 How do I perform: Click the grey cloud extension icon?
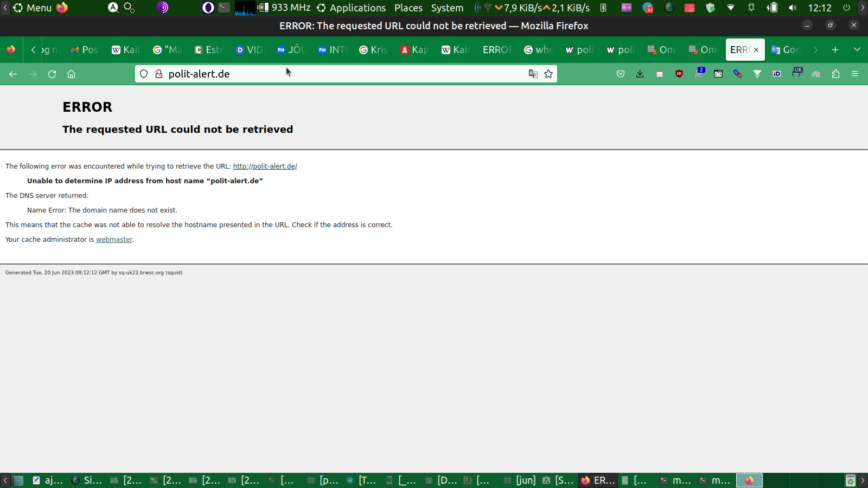[x=816, y=74]
